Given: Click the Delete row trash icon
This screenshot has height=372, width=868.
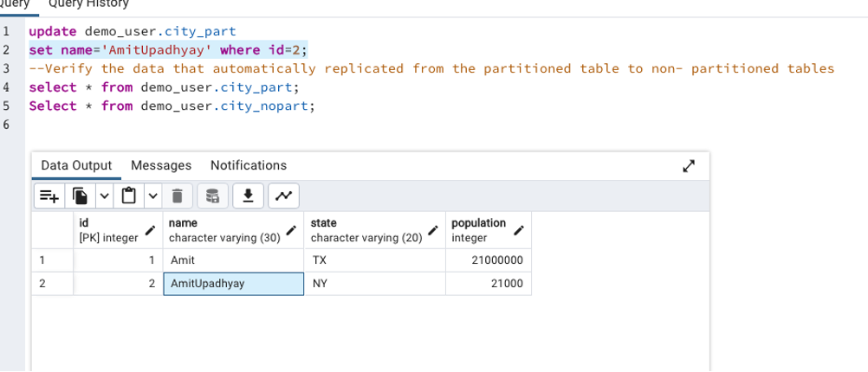Looking at the screenshot, I should pos(177,196).
